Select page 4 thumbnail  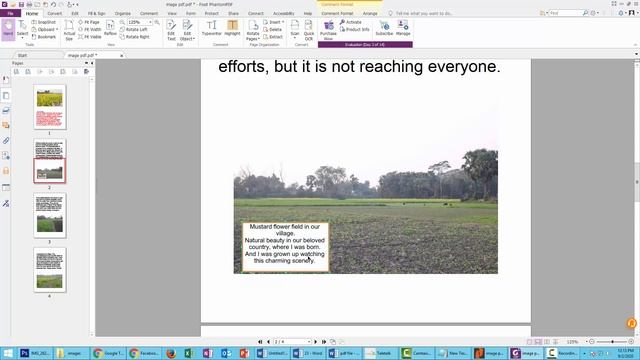click(50, 270)
